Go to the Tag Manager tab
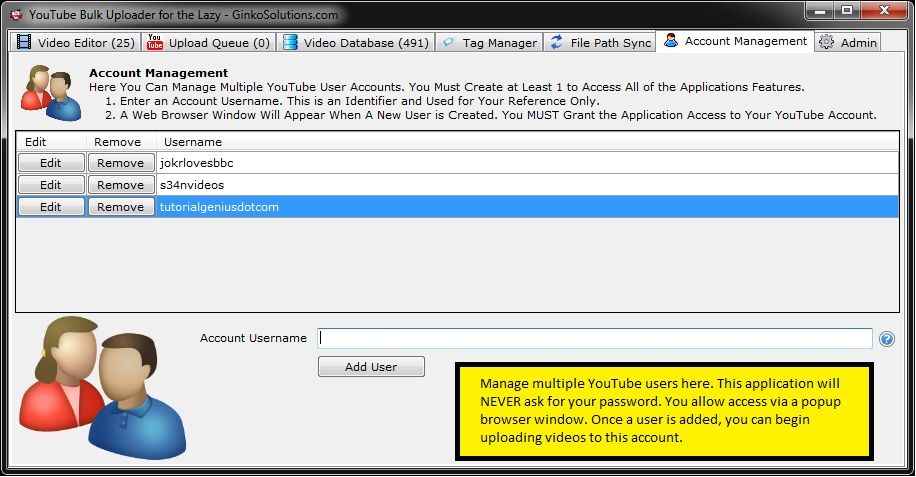The width and height of the screenshot is (916, 477). [x=489, y=43]
